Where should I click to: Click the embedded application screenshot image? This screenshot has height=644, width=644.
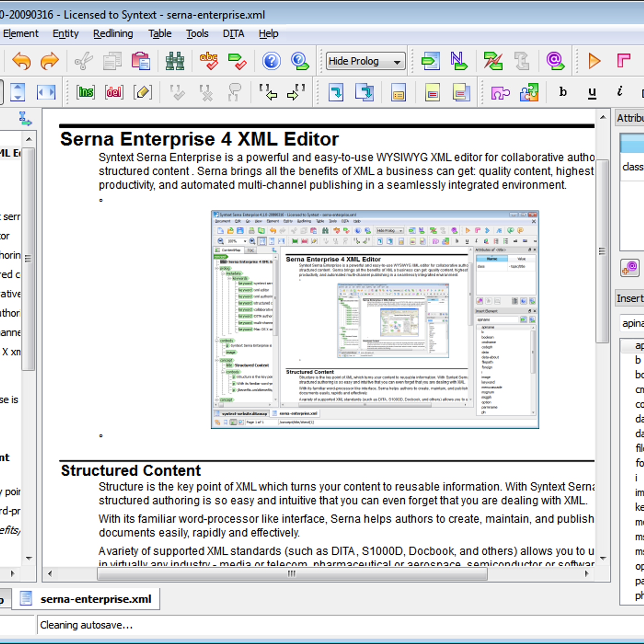click(x=375, y=319)
